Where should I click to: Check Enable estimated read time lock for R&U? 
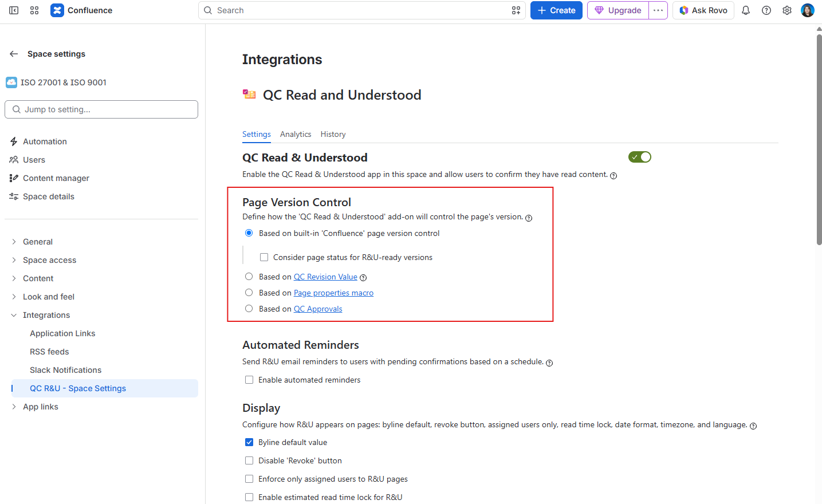[x=249, y=497]
